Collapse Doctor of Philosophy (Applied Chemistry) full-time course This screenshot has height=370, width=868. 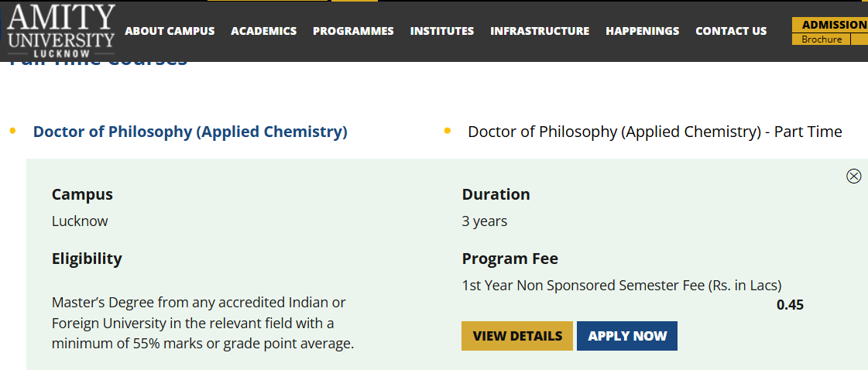click(190, 132)
